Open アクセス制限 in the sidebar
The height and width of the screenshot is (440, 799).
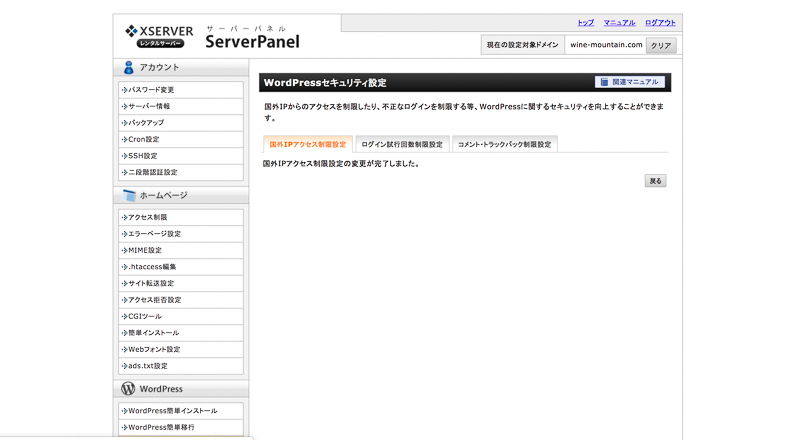click(181, 217)
